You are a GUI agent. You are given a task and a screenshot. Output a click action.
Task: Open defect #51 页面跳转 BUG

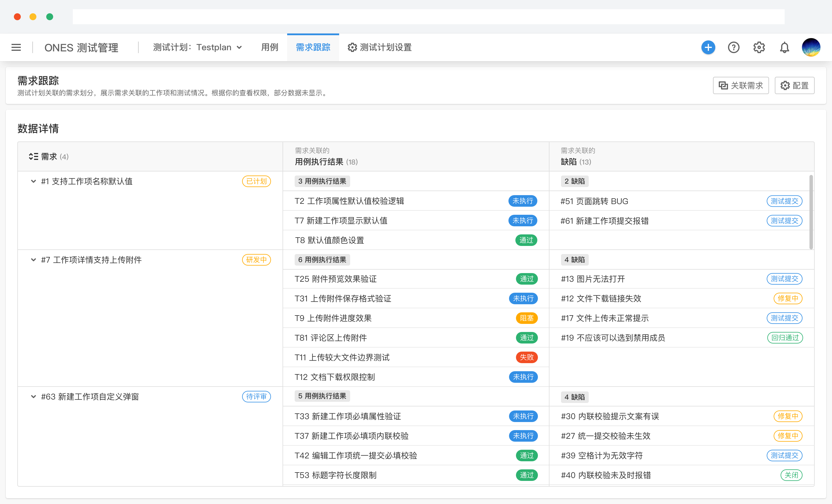coord(594,201)
